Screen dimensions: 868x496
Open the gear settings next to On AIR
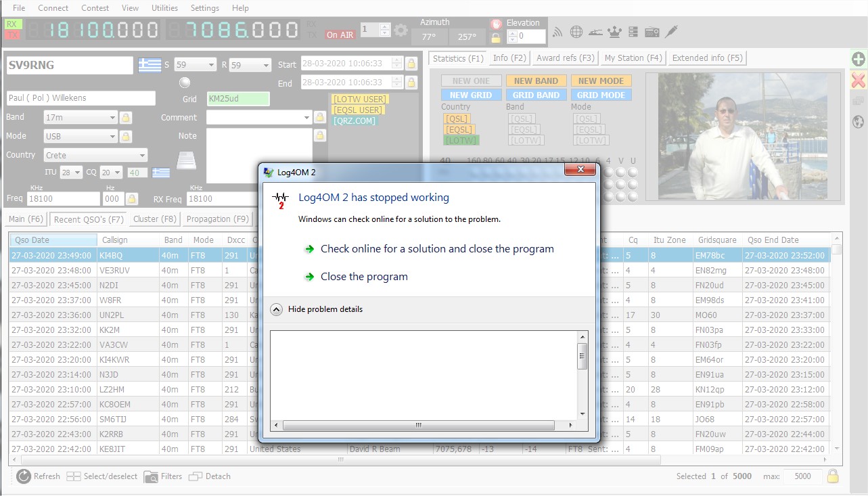[x=401, y=30]
